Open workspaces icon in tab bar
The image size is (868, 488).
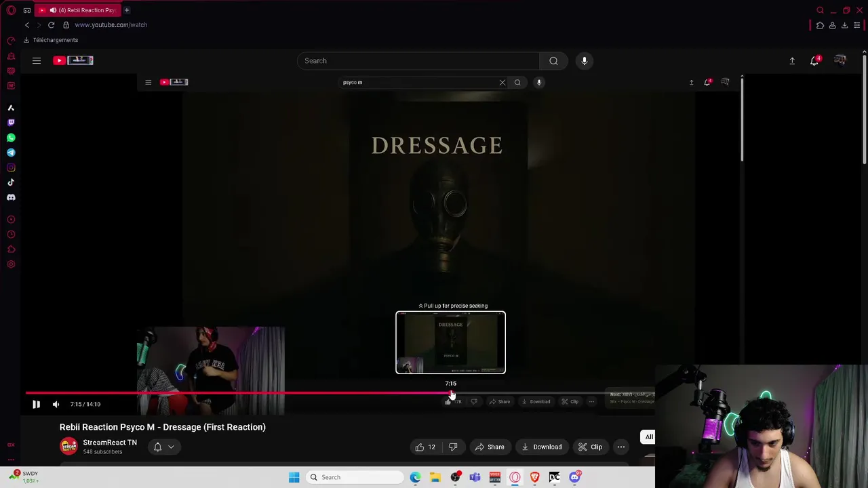point(27,10)
